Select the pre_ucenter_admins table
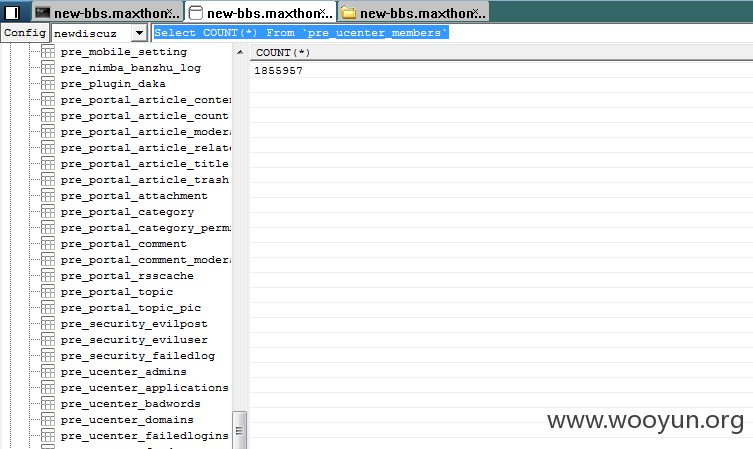 (123, 372)
